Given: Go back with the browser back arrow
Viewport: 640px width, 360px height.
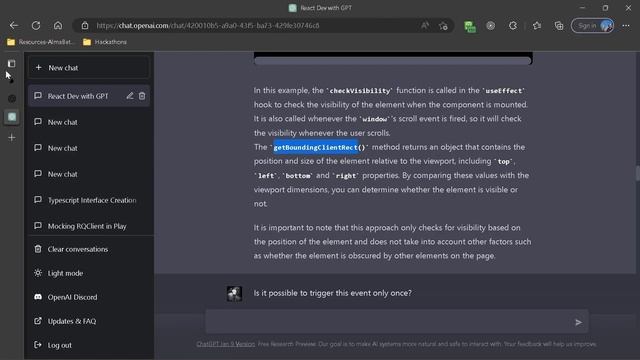Looking at the screenshot, I should (14, 26).
